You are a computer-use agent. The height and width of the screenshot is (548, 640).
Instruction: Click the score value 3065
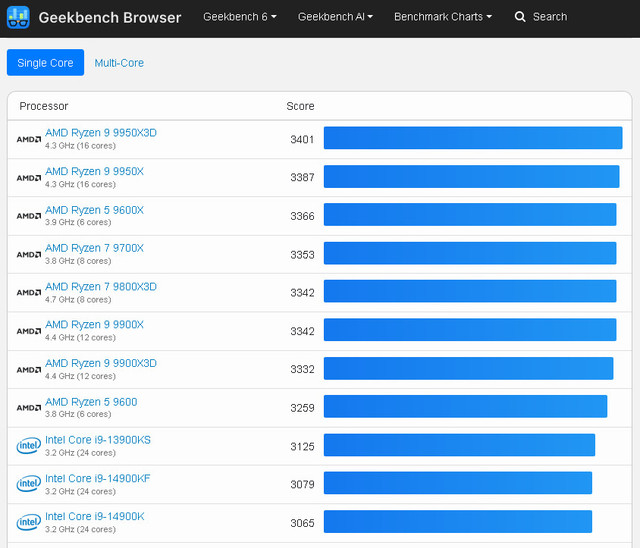click(302, 523)
